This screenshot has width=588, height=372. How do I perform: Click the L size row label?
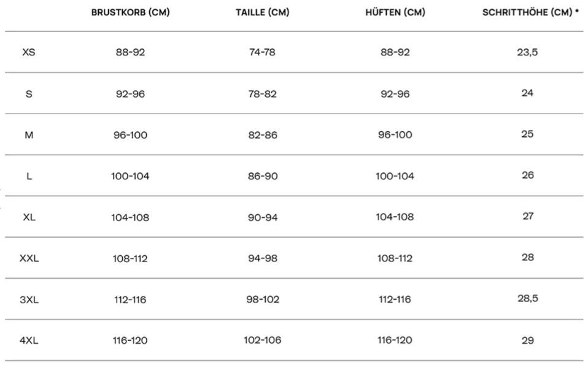coord(29,176)
